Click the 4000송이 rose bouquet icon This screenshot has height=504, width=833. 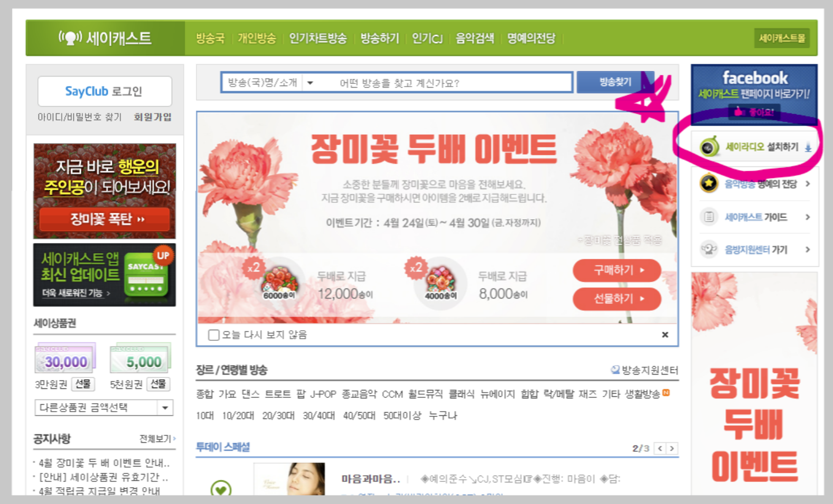[x=441, y=282]
